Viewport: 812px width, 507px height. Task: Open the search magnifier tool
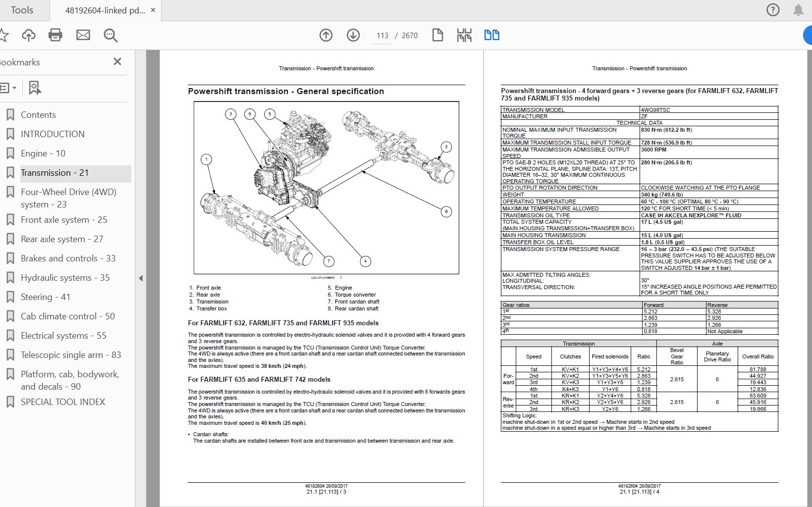pos(110,35)
